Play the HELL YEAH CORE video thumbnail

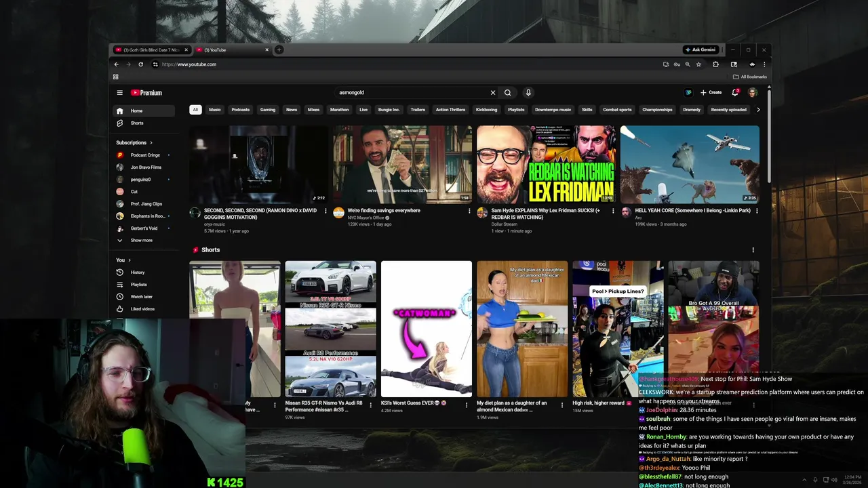pos(690,165)
